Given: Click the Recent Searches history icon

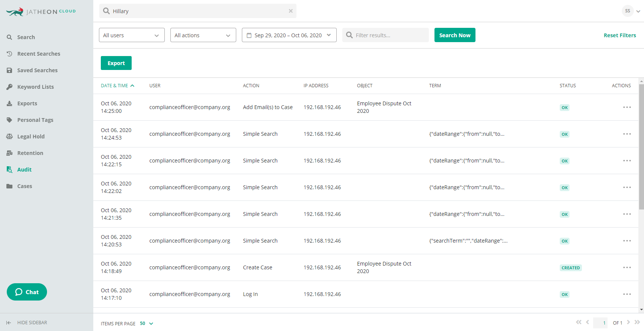Looking at the screenshot, I should [x=9, y=54].
